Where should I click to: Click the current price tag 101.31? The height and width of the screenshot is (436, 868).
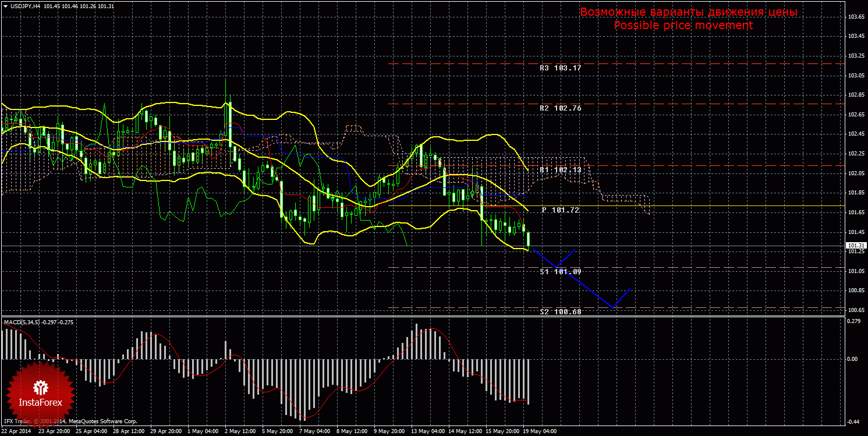click(x=855, y=246)
